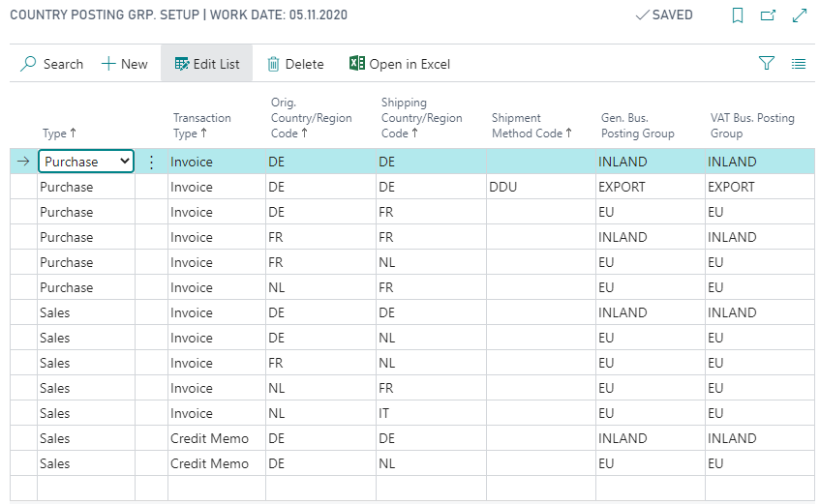The image size is (820, 504).
Task: Delete the selected row
Action: (295, 64)
